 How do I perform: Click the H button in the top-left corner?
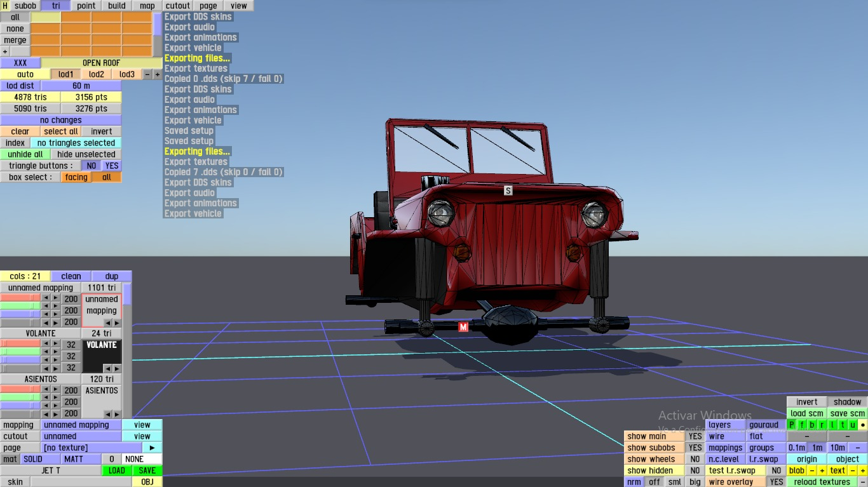pyautogui.click(x=5, y=6)
